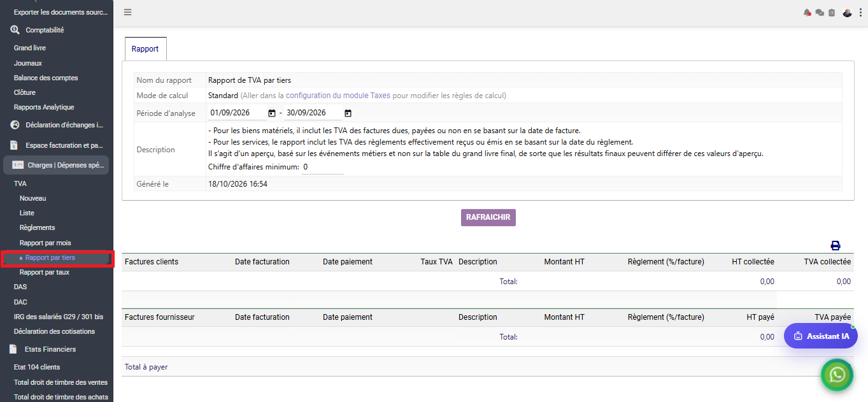
Task: Open IRG des salariés G29 / 301 bis
Action: [x=59, y=317]
